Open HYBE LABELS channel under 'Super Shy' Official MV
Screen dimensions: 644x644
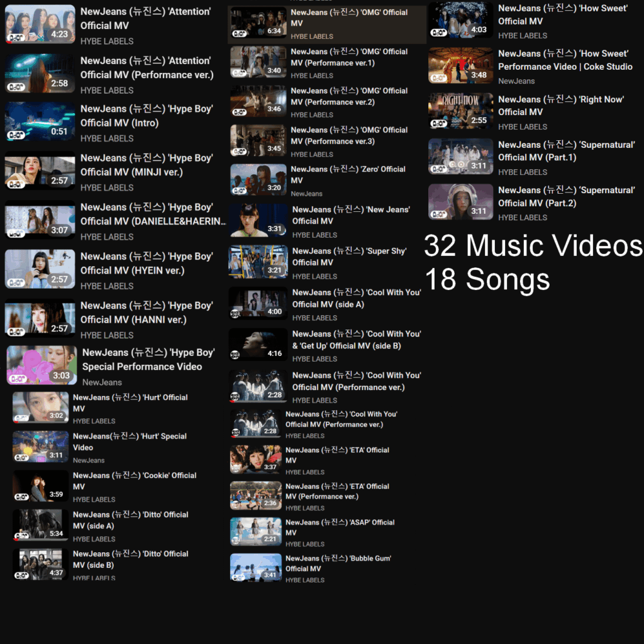click(314, 277)
